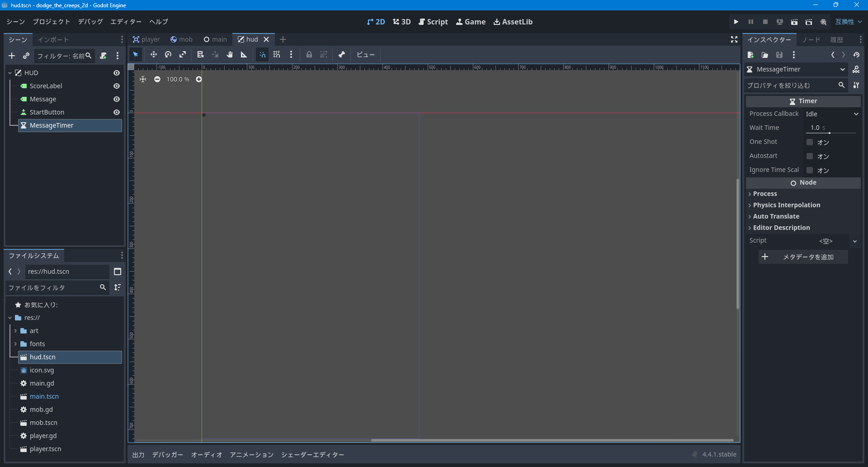Hide the StartButton node

[117, 112]
